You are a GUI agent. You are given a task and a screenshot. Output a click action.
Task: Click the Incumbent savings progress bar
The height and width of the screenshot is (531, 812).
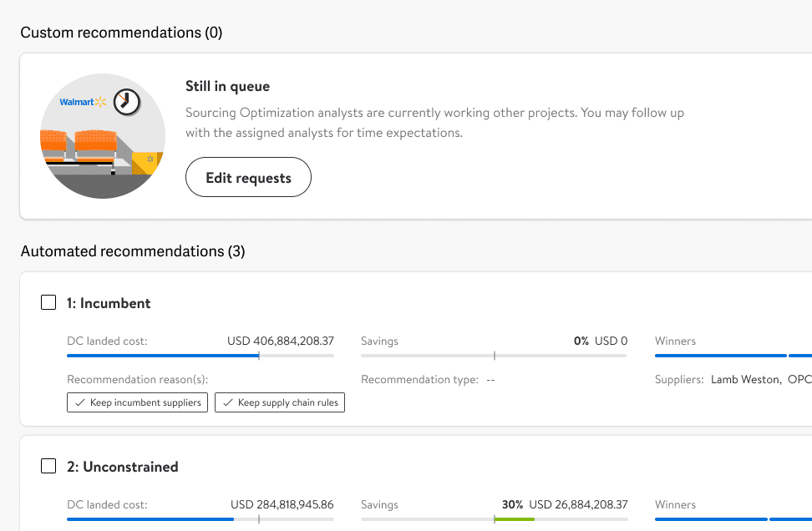click(x=494, y=356)
